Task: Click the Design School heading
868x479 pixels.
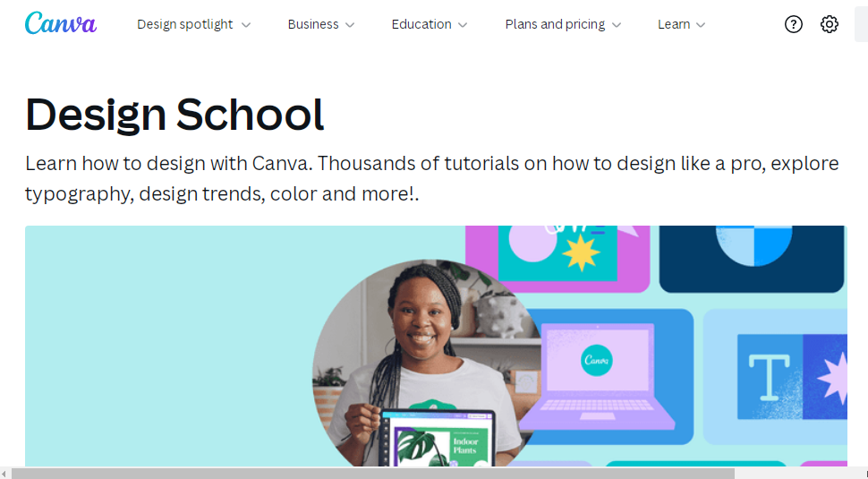Action: click(174, 115)
